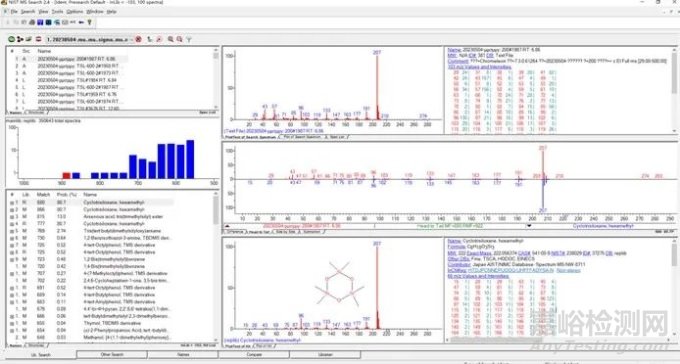
Task: Click the hit list vertical scrollbar
Action: pyautogui.click(x=216, y=269)
